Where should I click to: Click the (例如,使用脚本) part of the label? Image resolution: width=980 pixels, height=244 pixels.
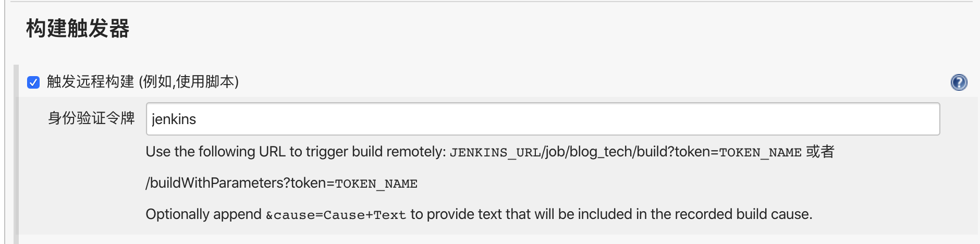point(189,82)
